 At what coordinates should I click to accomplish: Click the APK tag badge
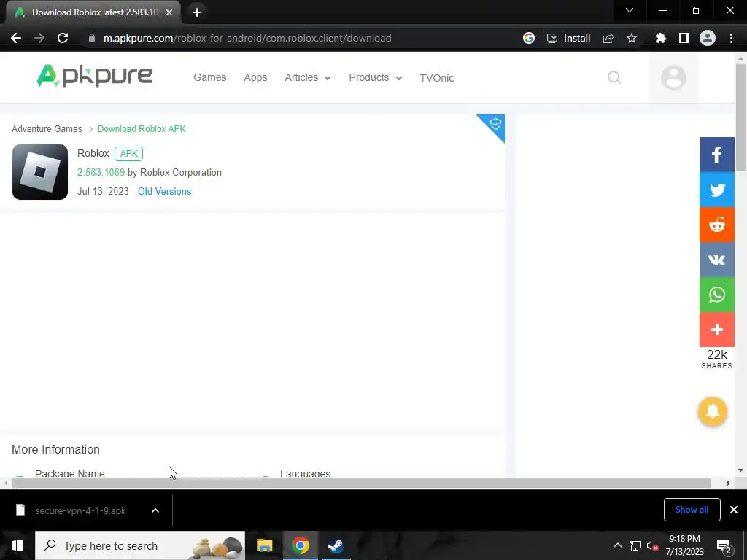(128, 154)
